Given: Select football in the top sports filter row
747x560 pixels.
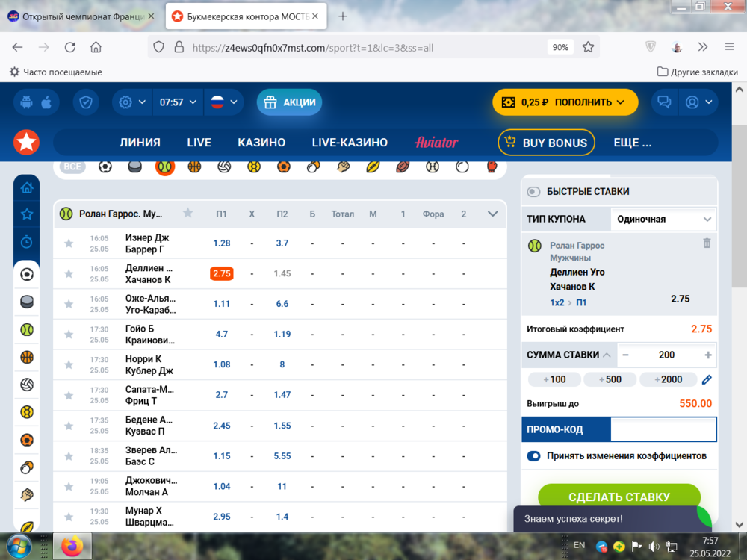Looking at the screenshot, I should [105, 167].
